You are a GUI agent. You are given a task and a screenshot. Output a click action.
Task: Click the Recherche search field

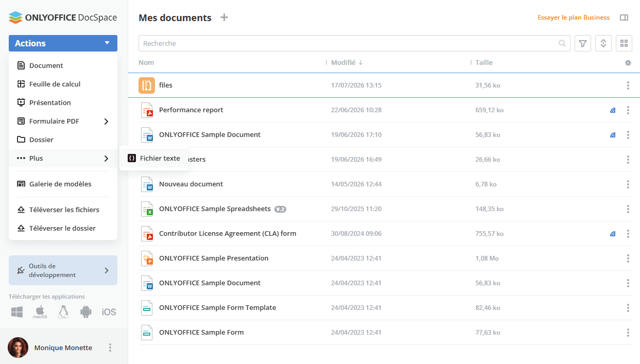(354, 43)
